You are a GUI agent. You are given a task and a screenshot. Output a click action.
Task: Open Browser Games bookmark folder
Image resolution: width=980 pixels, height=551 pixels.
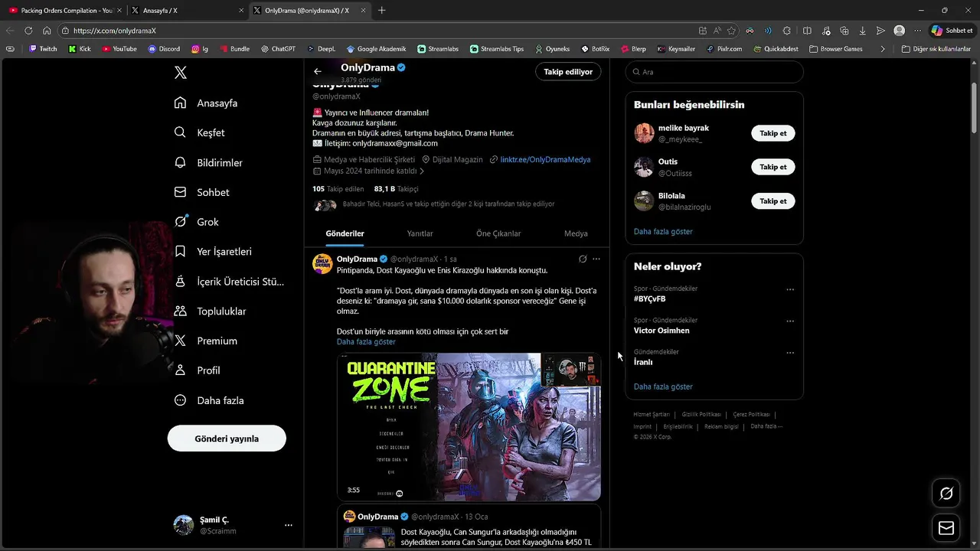[835, 49]
